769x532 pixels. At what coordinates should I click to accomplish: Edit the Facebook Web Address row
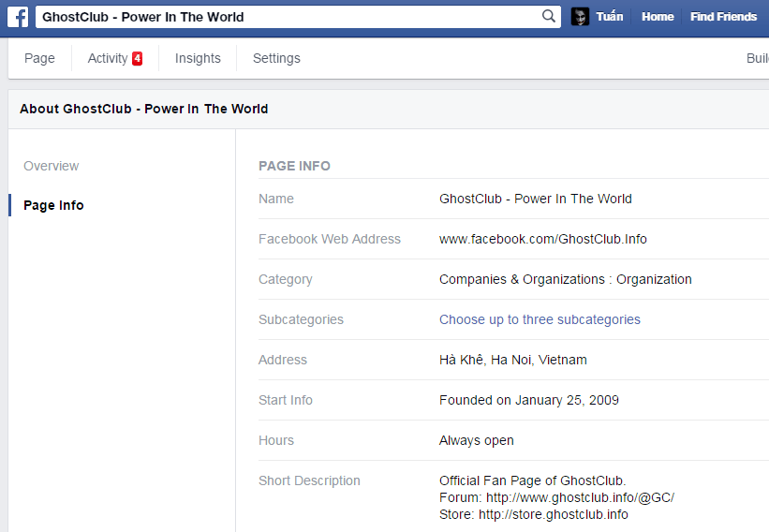tap(513, 239)
